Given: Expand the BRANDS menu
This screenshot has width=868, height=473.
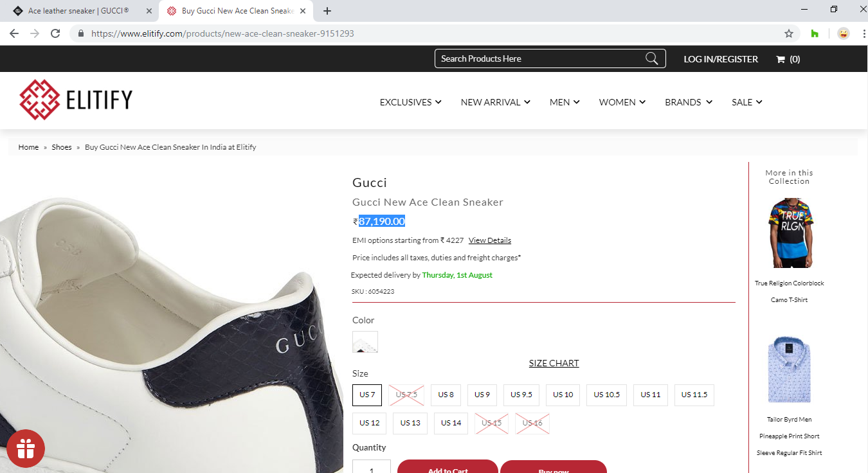Looking at the screenshot, I should point(689,102).
